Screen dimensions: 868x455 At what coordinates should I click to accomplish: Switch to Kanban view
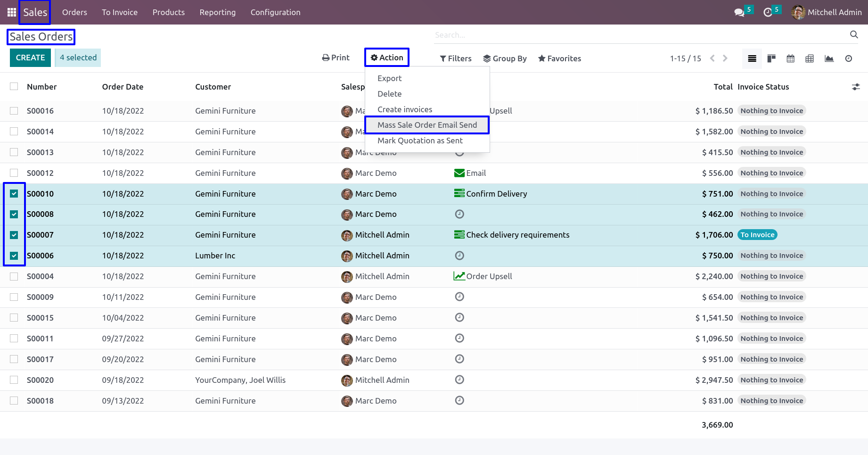pos(771,58)
